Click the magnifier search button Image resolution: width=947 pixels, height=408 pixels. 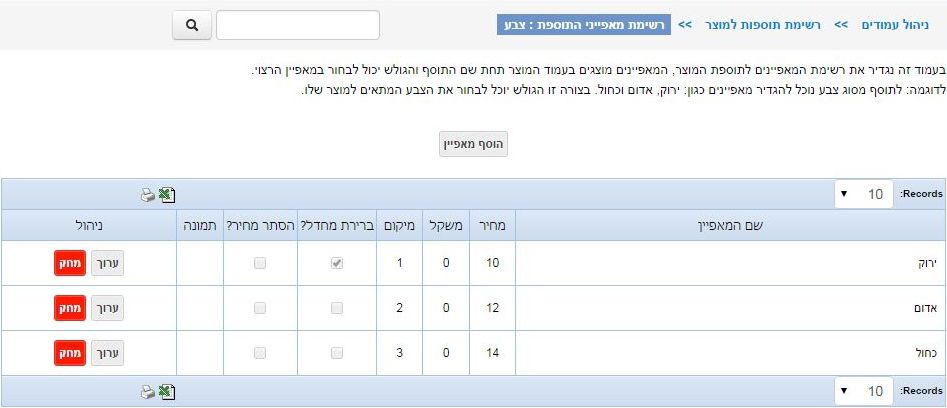point(191,25)
